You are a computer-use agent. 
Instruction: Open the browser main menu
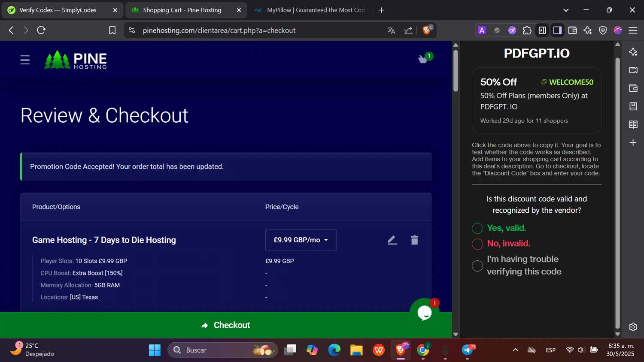[633, 30]
